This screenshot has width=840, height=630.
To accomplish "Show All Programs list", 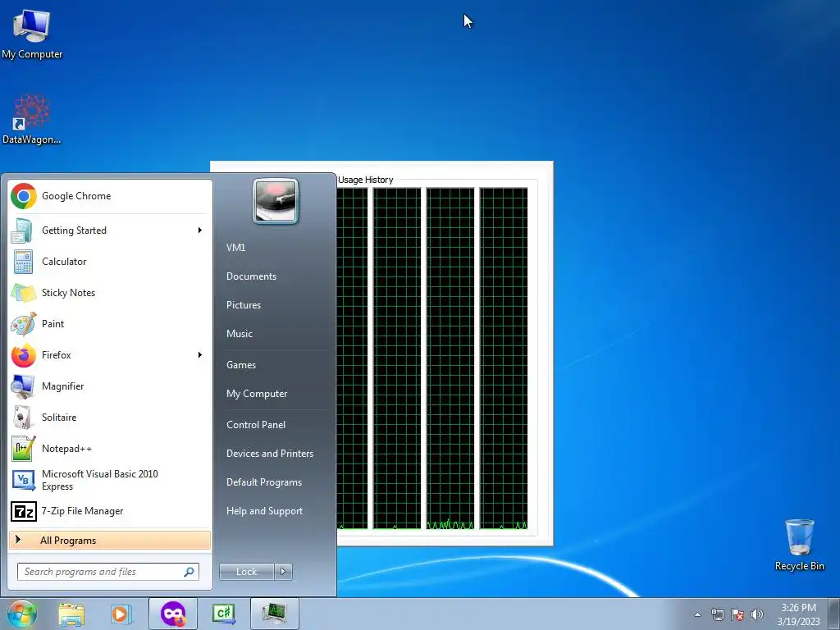I will coord(110,540).
